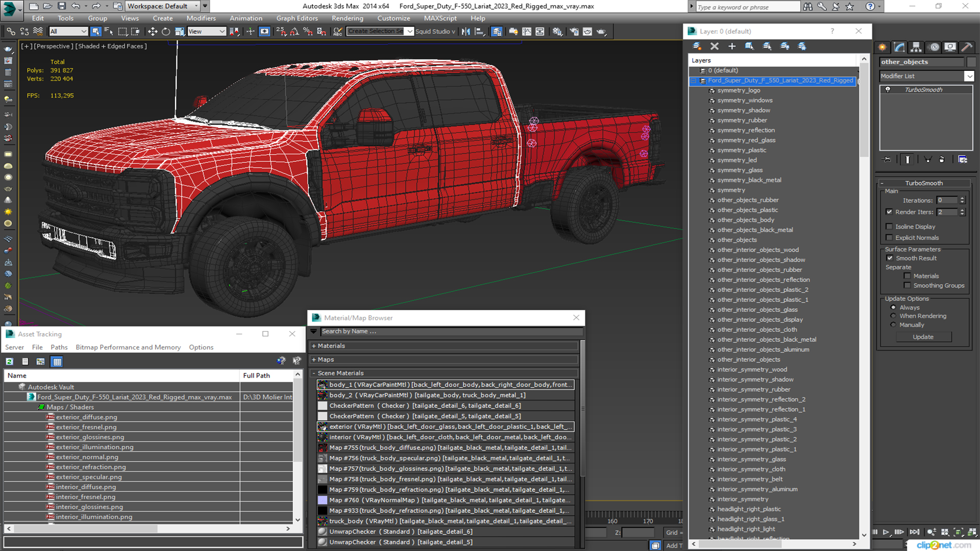Click the Rotate tool icon
Viewport: 980px width, 551px height.
click(166, 32)
